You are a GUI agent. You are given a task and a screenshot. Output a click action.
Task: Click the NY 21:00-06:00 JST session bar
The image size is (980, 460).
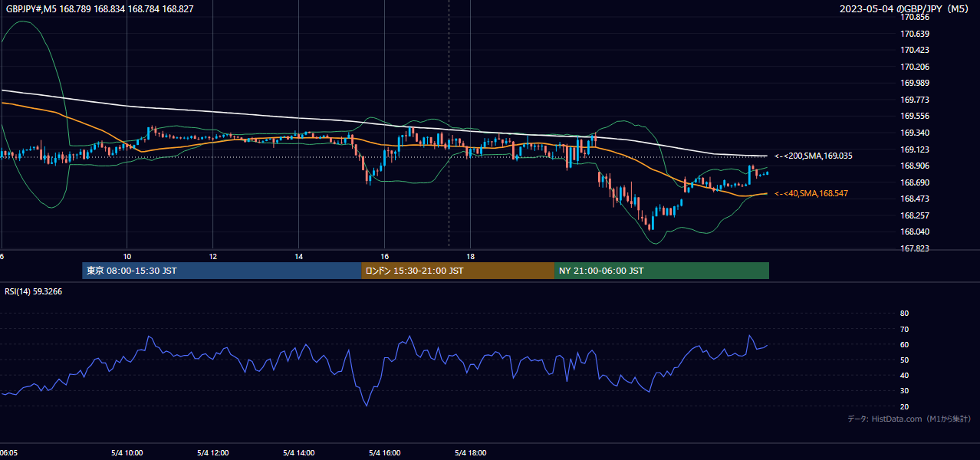click(x=662, y=271)
